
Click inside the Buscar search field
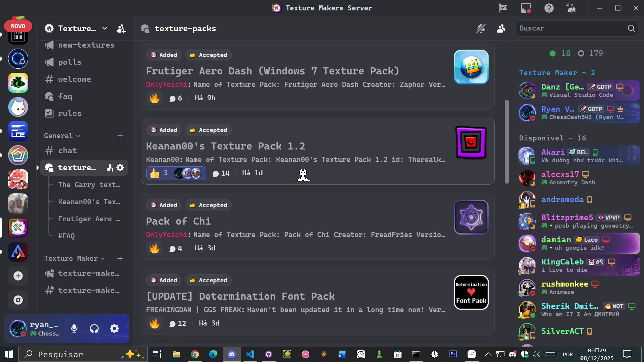click(570, 28)
